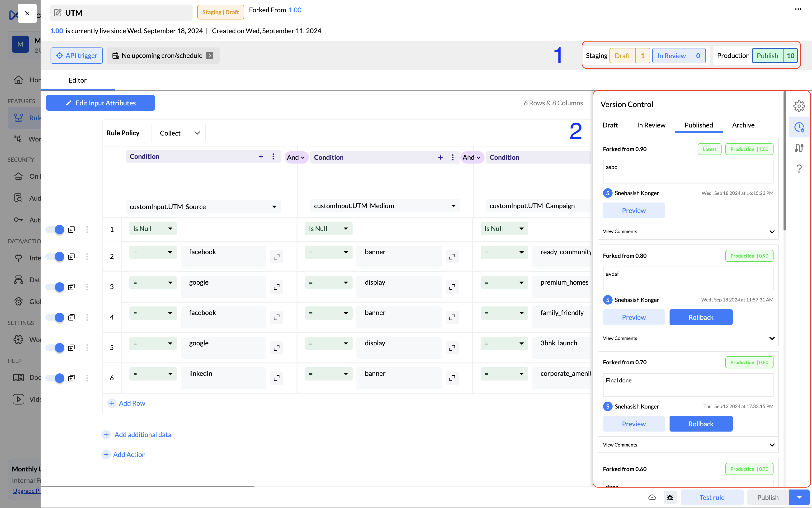
Task: Open the version history clock icon
Action: (x=799, y=127)
